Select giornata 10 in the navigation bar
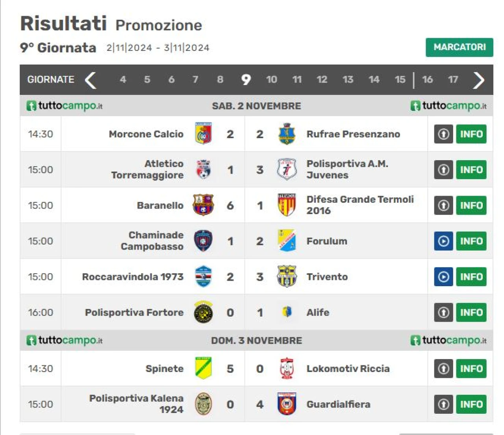Viewport: 504px width, 435px height. pos(271,80)
